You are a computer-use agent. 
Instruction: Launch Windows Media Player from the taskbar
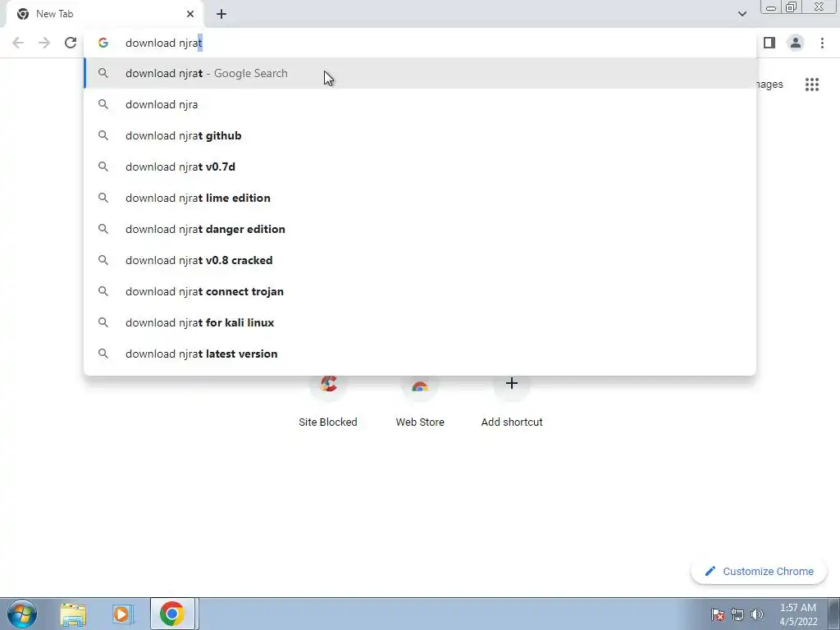point(122,614)
